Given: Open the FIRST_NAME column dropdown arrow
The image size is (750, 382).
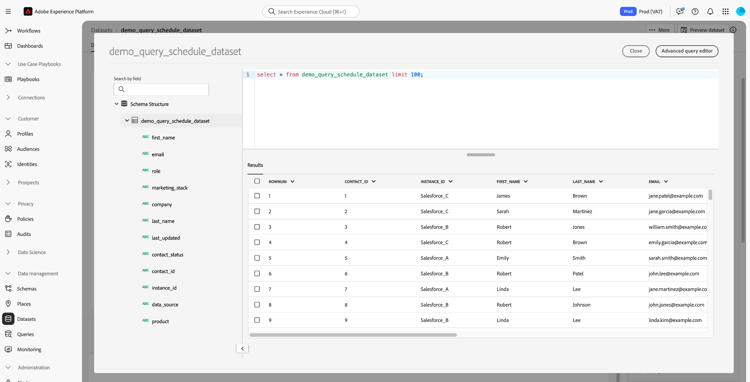Looking at the screenshot, I should (526, 182).
